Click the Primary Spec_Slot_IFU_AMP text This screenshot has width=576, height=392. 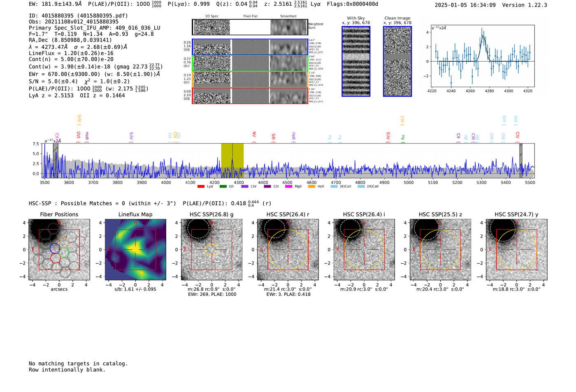coord(95,28)
